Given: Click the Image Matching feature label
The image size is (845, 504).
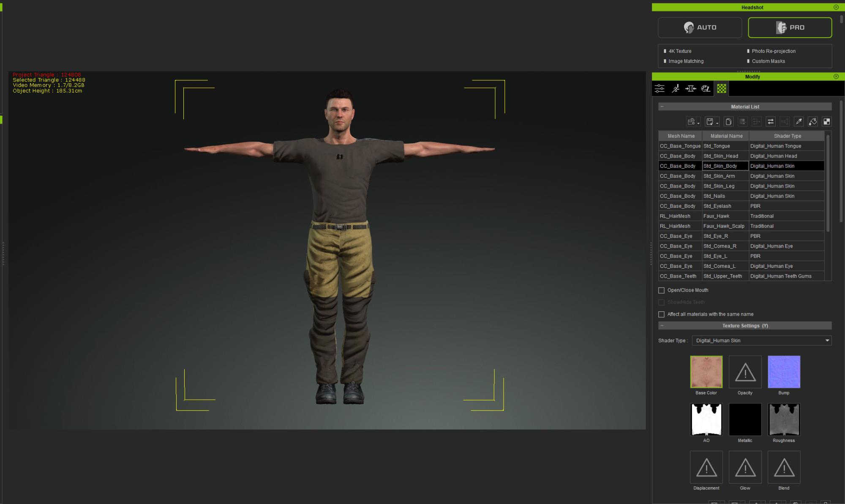Looking at the screenshot, I should click(x=686, y=61).
